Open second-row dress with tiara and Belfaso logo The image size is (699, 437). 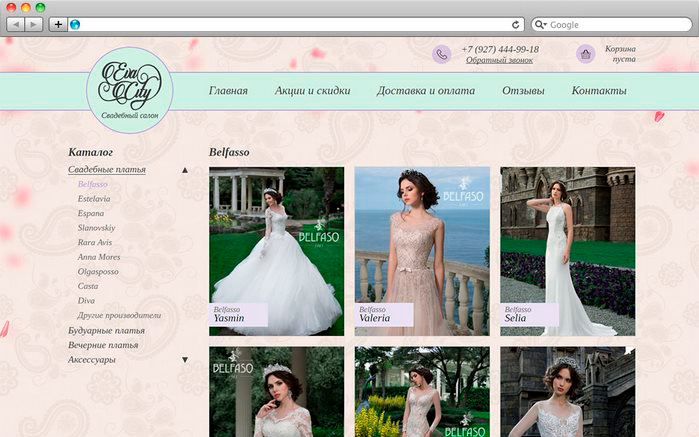coord(276,392)
